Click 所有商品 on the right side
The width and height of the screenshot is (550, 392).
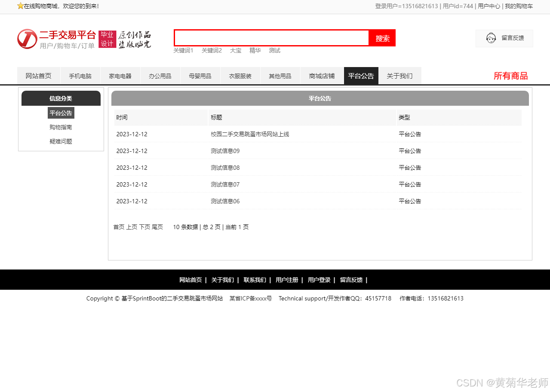coord(510,76)
